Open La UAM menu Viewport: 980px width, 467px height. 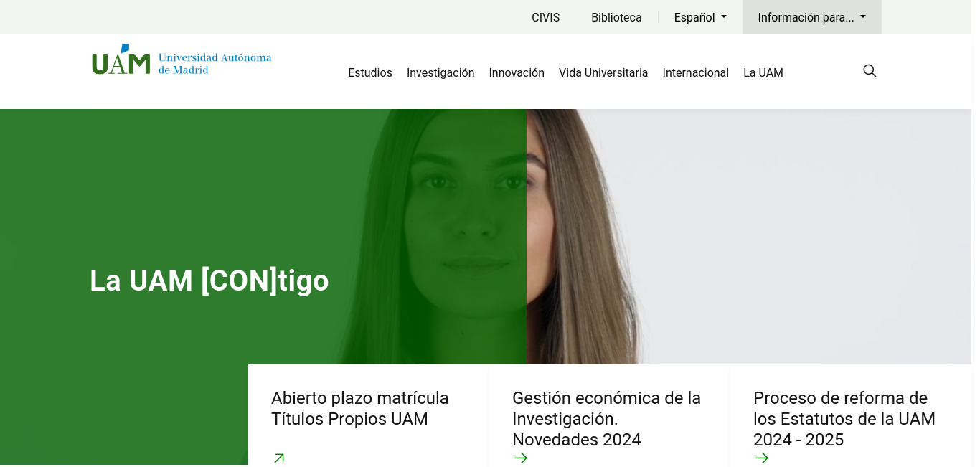(763, 72)
